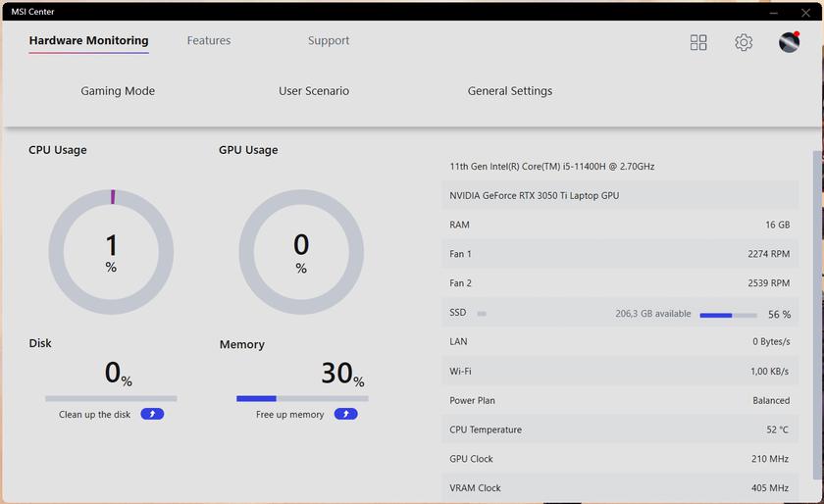Click the Memory usage bar
824x504 pixels.
[302, 398]
